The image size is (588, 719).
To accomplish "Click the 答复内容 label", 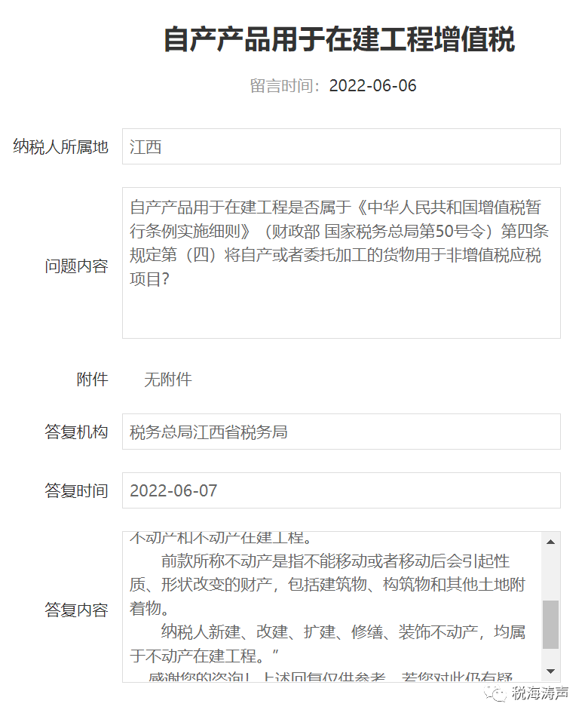I will tap(77, 610).
